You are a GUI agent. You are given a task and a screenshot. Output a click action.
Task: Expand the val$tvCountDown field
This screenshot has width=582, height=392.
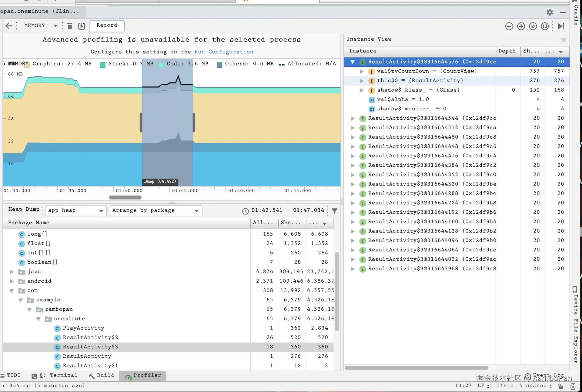tap(361, 71)
